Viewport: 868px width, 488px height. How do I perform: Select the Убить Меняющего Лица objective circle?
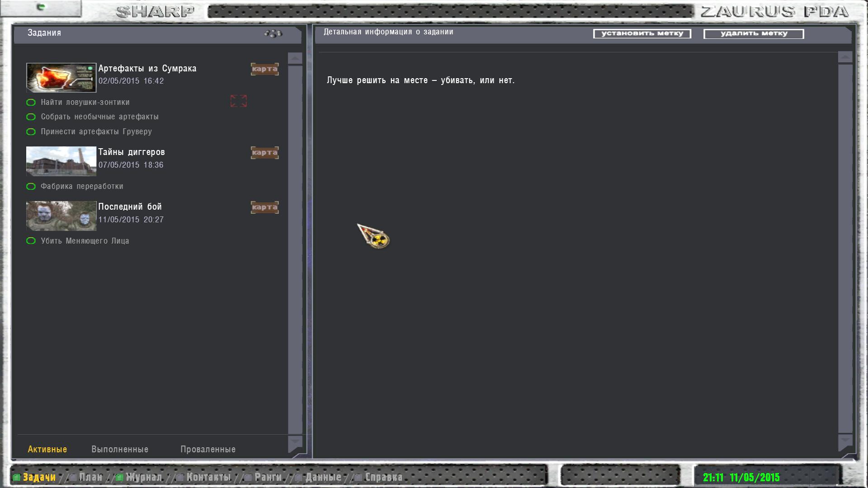click(x=31, y=241)
